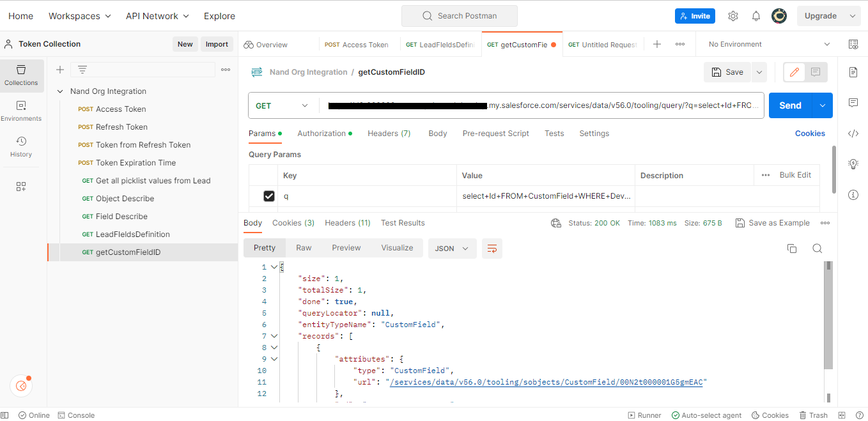Viewport: 868px width, 421px height.
Task: Open the code snippet icon in right sidebar
Action: pos(853,134)
